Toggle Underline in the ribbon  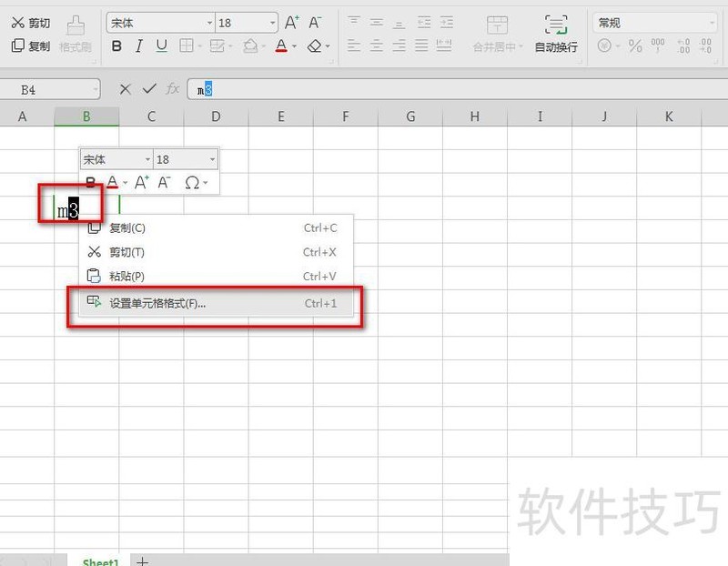coord(162,46)
